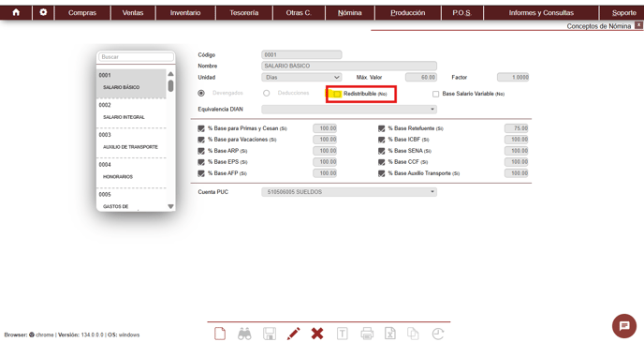Toggle % Base ARP checkbox

click(x=201, y=151)
